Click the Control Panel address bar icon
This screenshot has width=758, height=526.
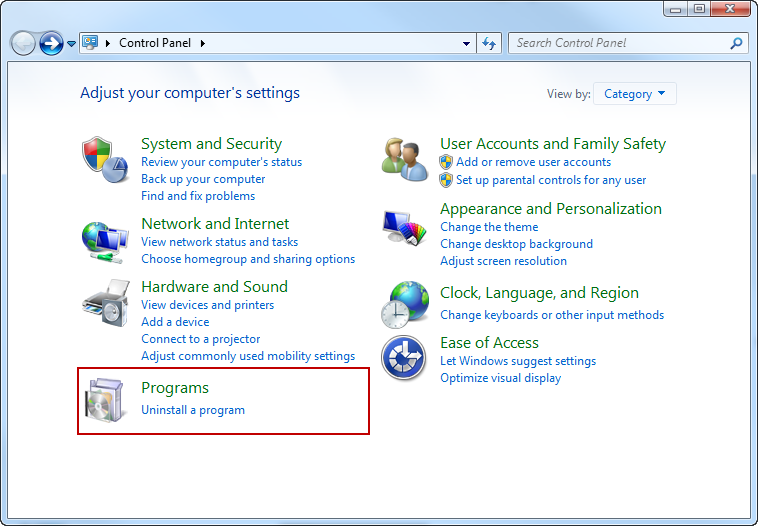point(90,43)
